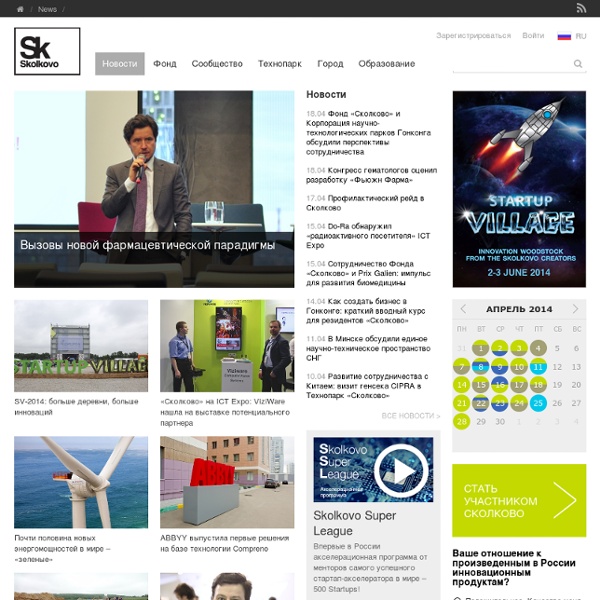Go to next month in calendar
Viewport: 600px width, 600px height.
tap(575, 309)
